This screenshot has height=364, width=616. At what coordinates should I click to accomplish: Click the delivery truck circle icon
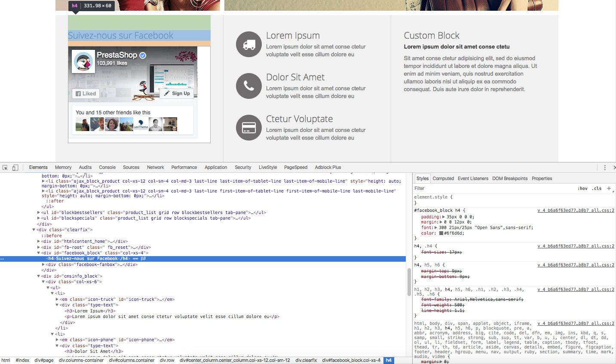(249, 44)
